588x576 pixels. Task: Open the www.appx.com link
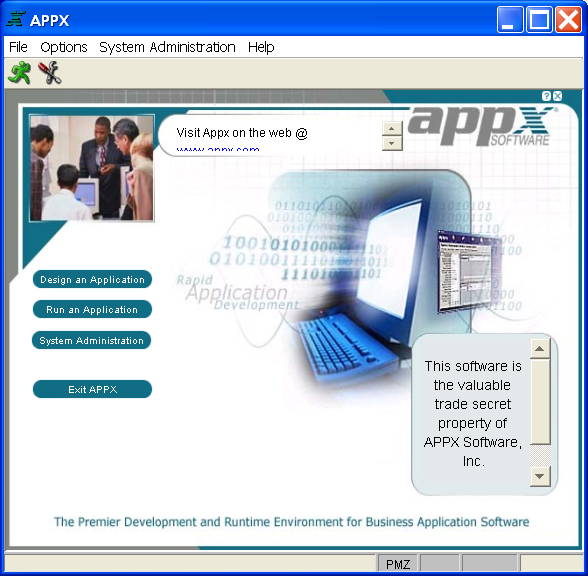click(x=218, y=148)
